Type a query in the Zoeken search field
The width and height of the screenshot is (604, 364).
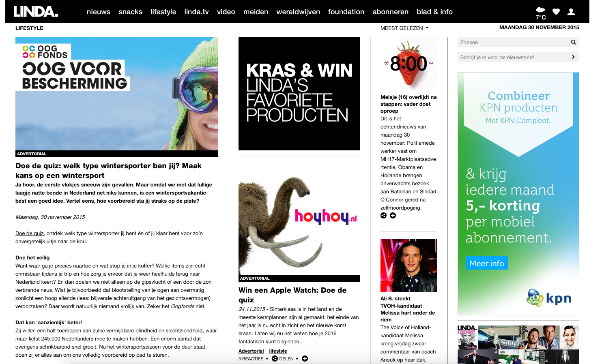507,42
